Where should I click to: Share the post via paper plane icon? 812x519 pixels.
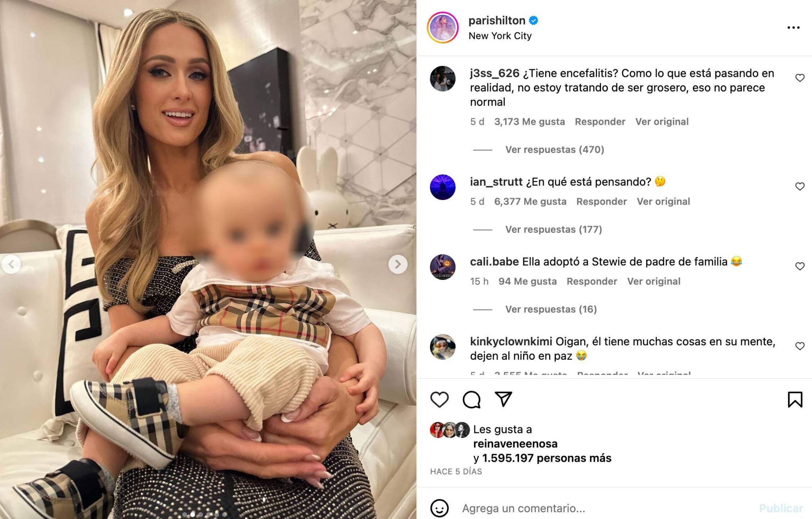(503, 399)
